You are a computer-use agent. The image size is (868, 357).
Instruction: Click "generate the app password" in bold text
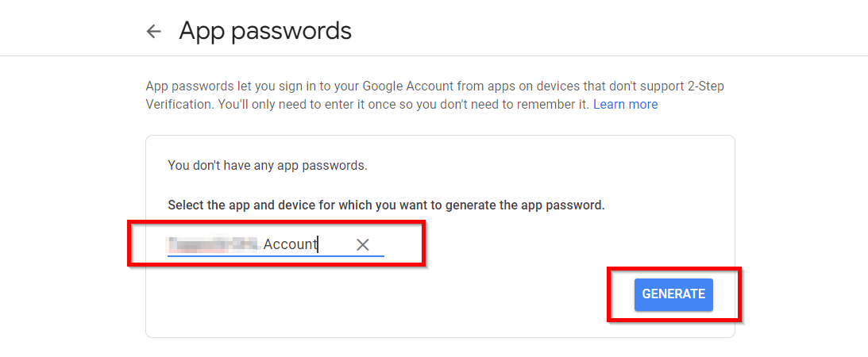click(535, 205)
